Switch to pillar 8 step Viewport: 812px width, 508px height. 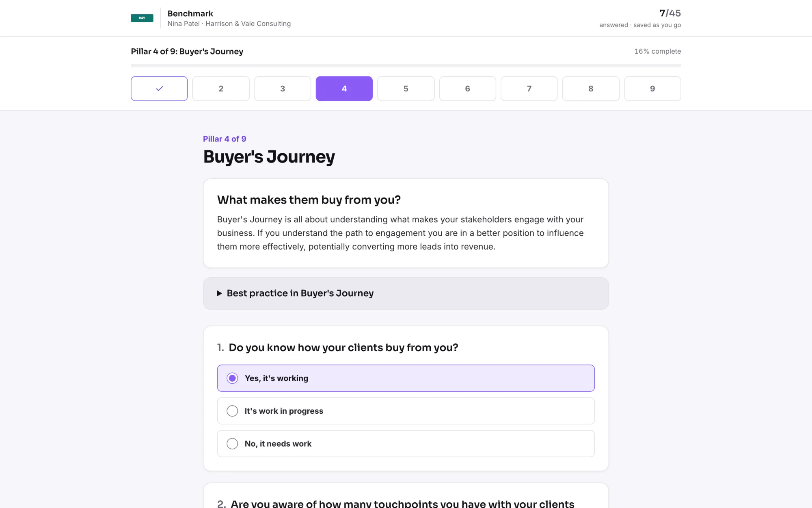coord(591,89)
